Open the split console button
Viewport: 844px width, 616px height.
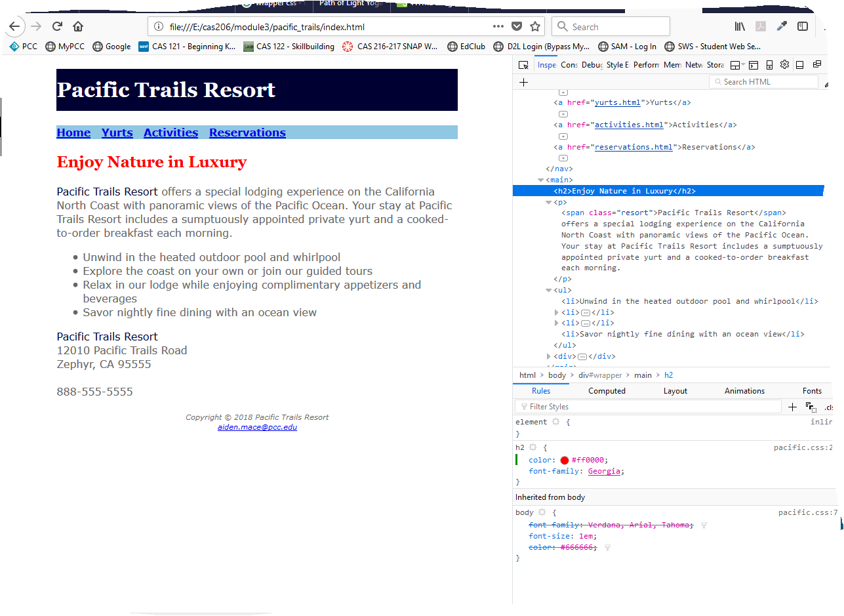click(x=754, y=65)
